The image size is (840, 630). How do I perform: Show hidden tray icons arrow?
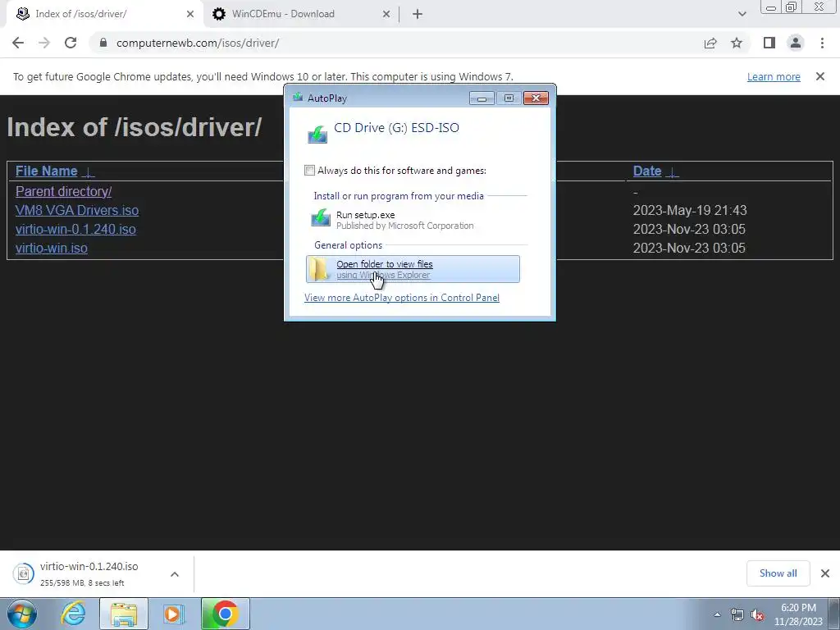[x=717, y=614]
